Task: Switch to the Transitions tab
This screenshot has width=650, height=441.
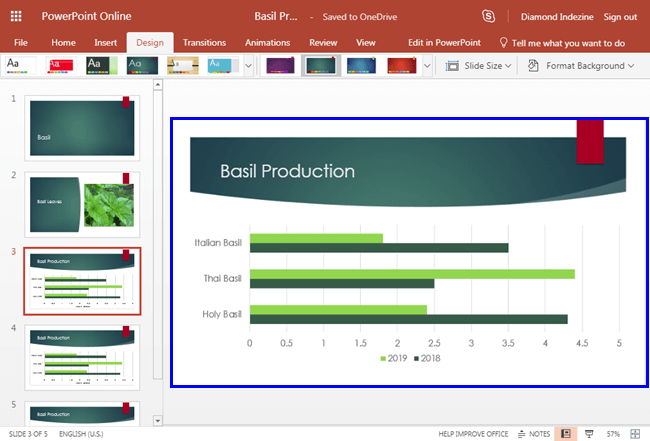Action: click(x=205, y=43)
